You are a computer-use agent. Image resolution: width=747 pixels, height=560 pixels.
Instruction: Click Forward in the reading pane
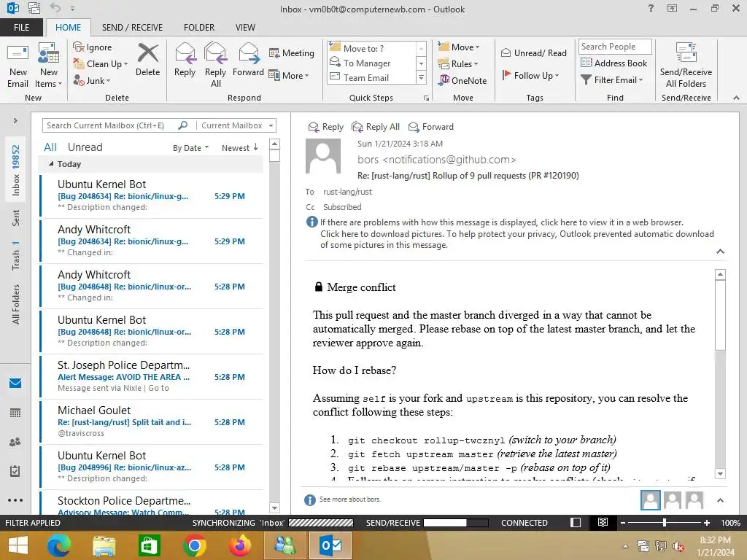[431, 127]
